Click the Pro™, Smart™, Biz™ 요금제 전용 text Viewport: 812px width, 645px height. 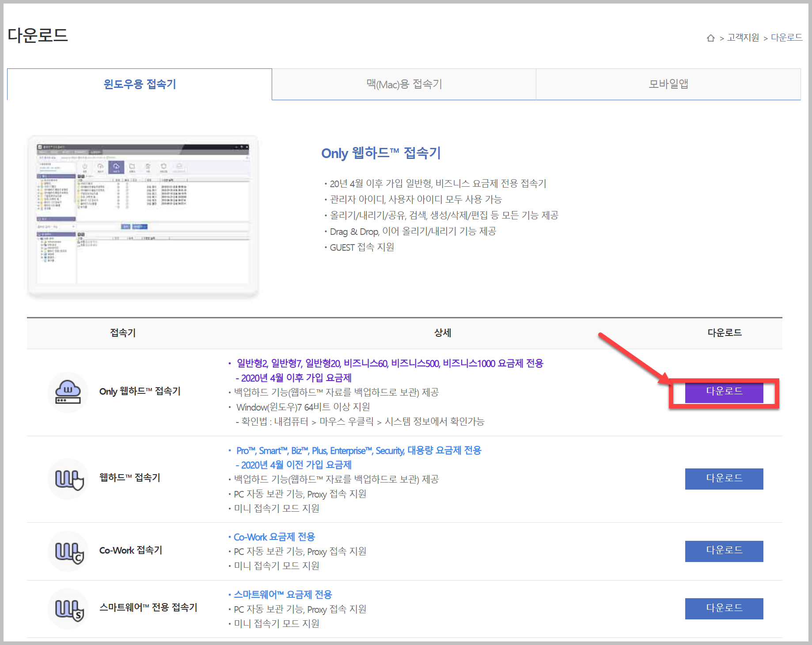(x=359, y=451)
